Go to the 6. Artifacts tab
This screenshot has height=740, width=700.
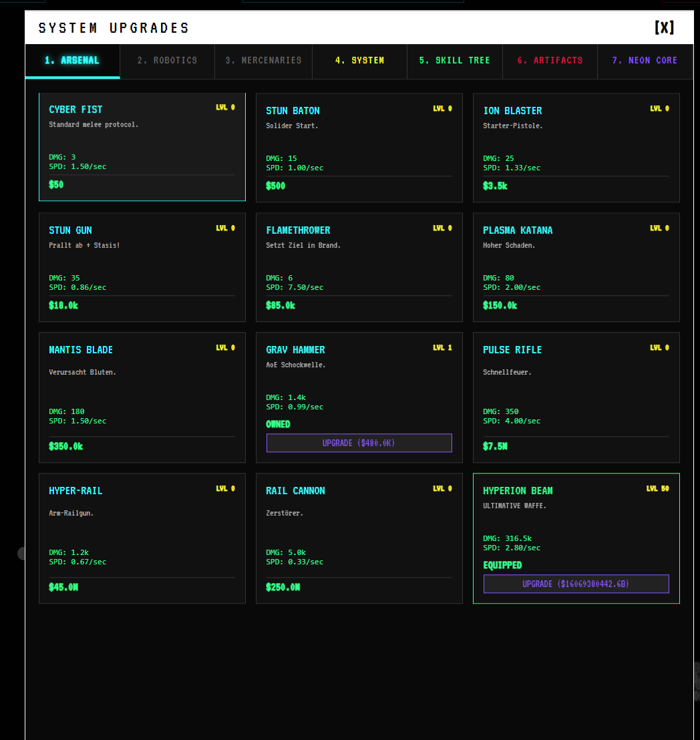tap(550, 60)
